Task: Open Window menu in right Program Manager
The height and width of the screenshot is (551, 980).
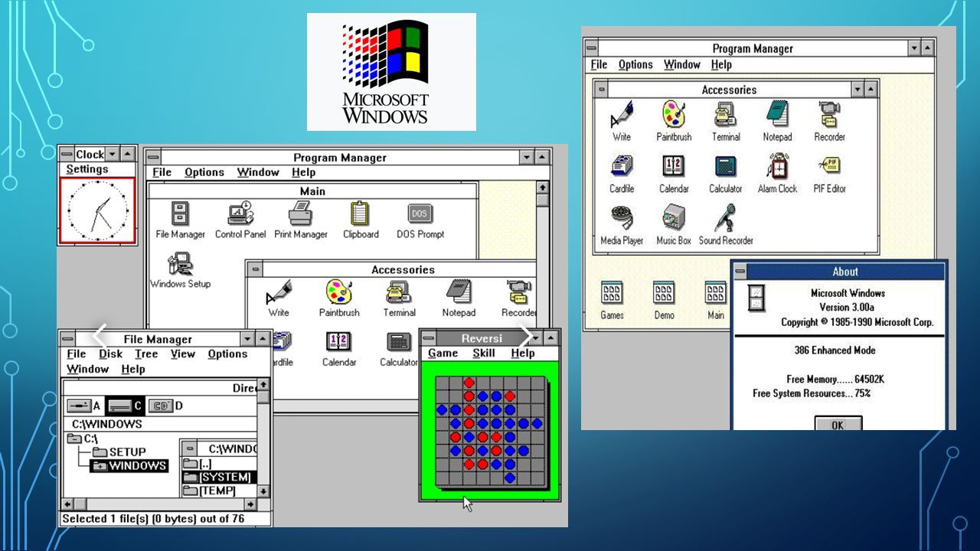Action: tap(682, 65)
